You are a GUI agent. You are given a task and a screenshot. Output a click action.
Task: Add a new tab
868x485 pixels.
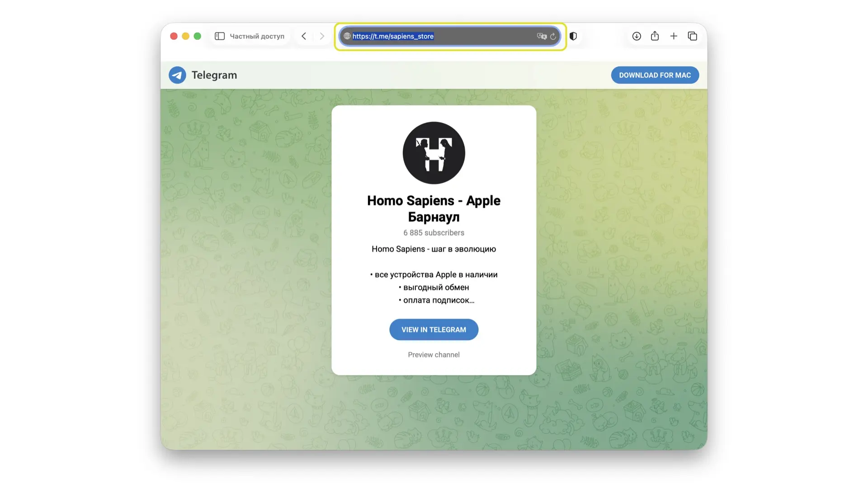(x=674, y=36)
